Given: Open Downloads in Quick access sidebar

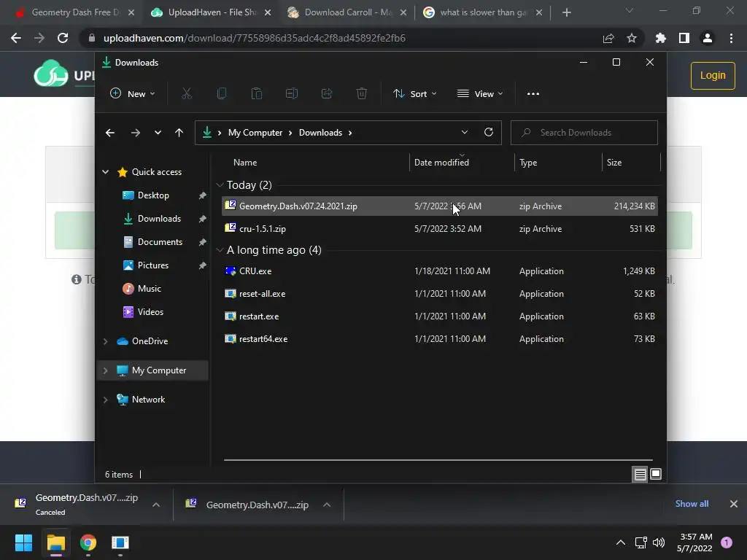Looking at the screenshot, I should 159,219.
